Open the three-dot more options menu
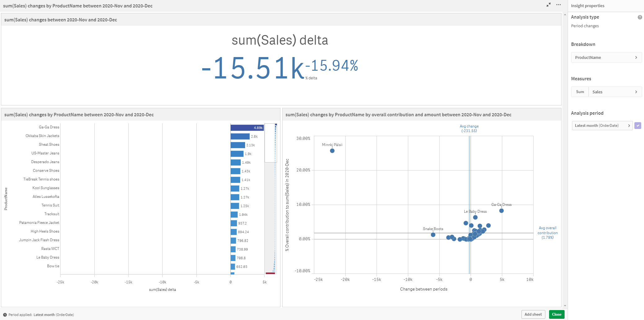 point(558,5)
